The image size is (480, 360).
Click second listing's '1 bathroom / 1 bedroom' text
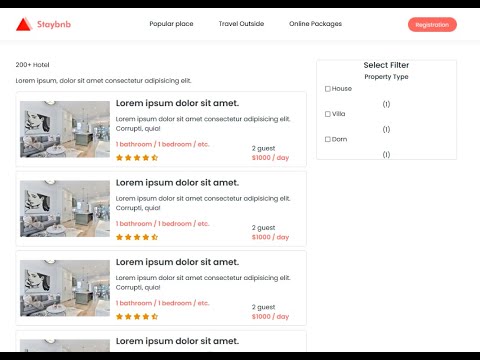click(162, 224)
